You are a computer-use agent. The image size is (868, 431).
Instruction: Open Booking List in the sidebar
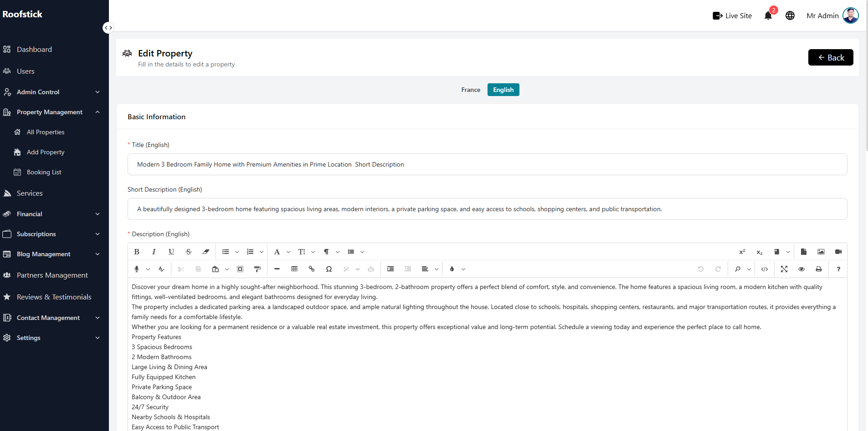click(44, 172)
